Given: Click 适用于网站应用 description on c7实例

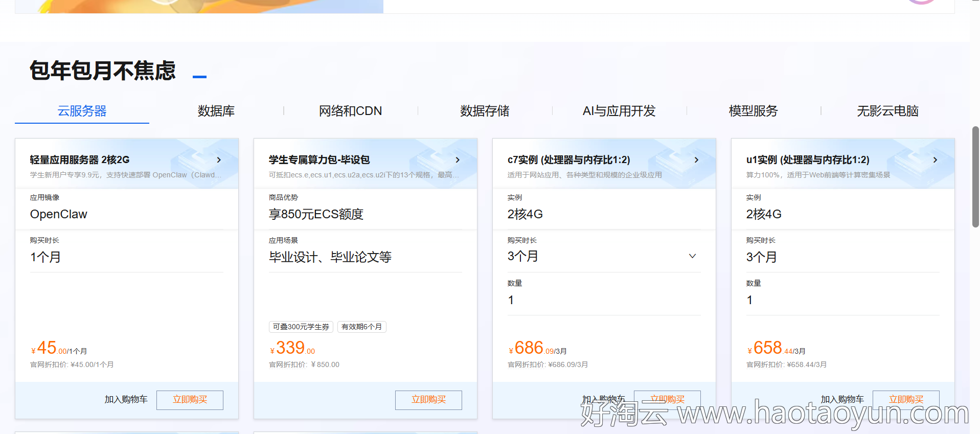Looking at the screenshot, I should (x=584, y=175).
